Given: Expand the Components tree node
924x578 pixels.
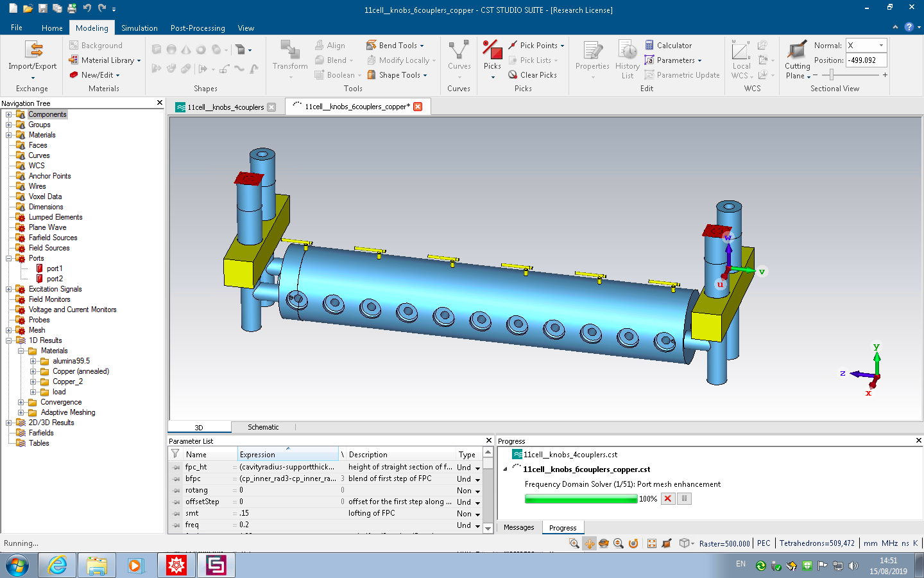Looking at the screenshot, I should [x=9, y=115].
